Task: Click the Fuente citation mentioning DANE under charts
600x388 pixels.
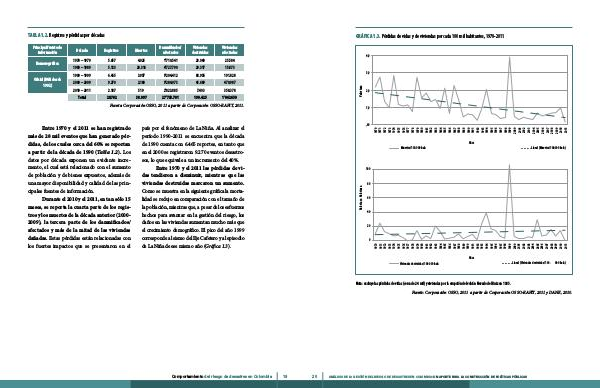Action: (x=492, y=292)
